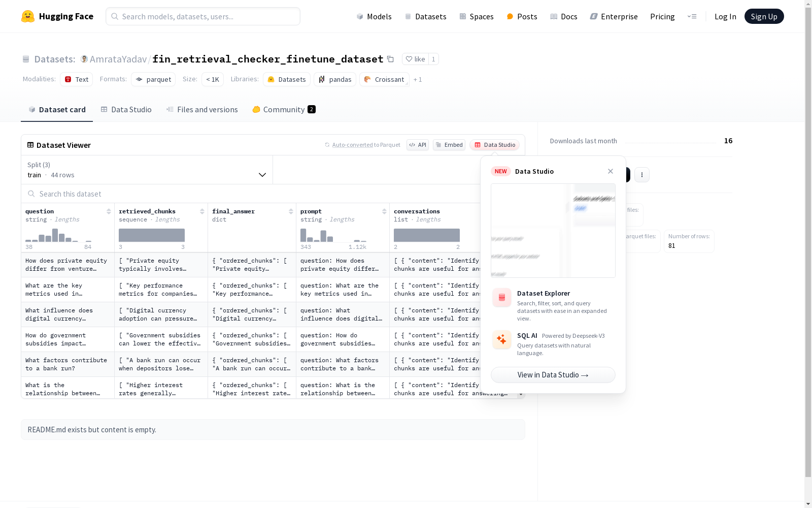Viewport: 812px width, 508px height.
Task: Click the retrieved_chunks lengths bar
Action: pos(152,235)
